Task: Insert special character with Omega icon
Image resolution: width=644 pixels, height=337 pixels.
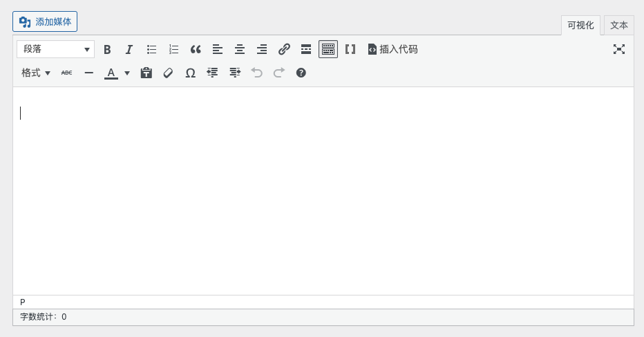Action: click(x=190, y=73)
